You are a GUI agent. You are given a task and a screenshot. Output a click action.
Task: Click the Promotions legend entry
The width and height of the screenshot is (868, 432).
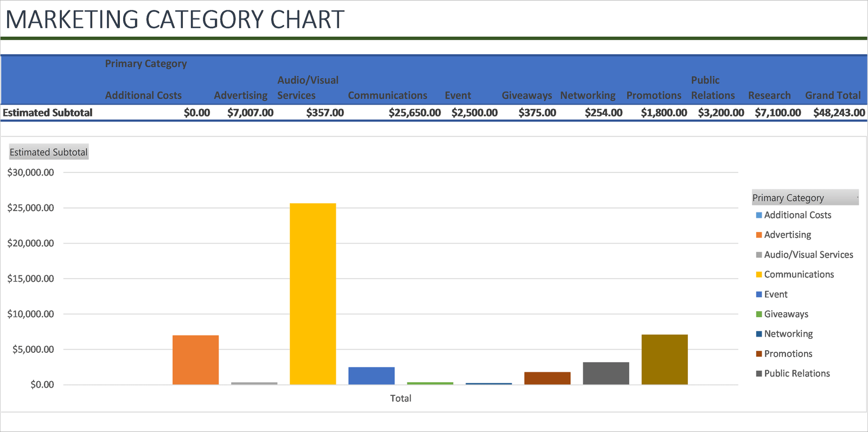[784, 354]
